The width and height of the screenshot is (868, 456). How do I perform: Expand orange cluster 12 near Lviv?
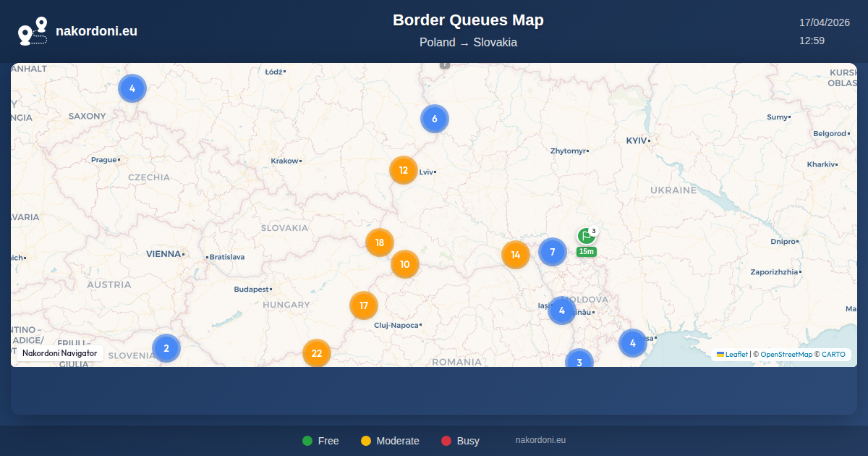[x=404, y=171]
